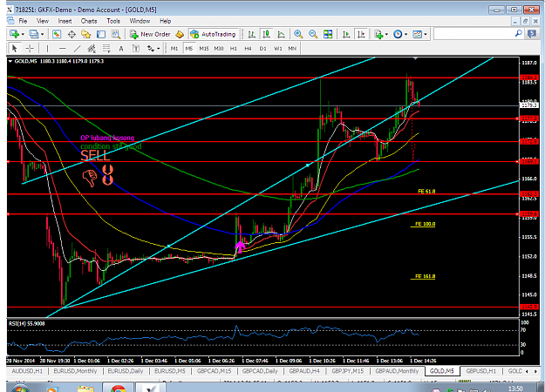
Task: Set timeframe to H4
Action: (x=248, y=49)
